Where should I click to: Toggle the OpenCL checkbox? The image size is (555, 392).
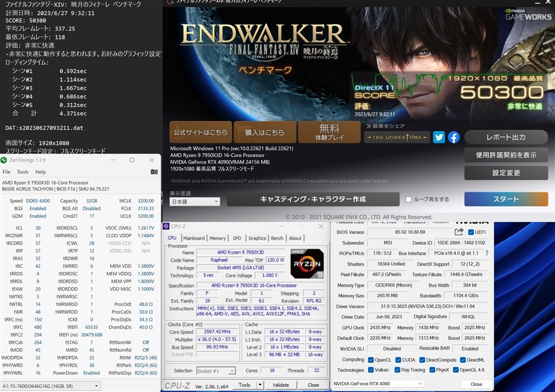(371, 360)
